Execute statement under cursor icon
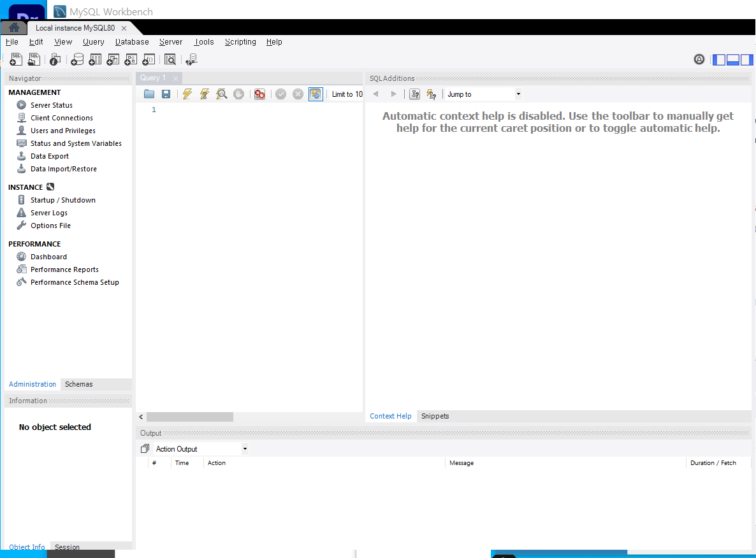 pyautogui.click(x=205, y=94)
